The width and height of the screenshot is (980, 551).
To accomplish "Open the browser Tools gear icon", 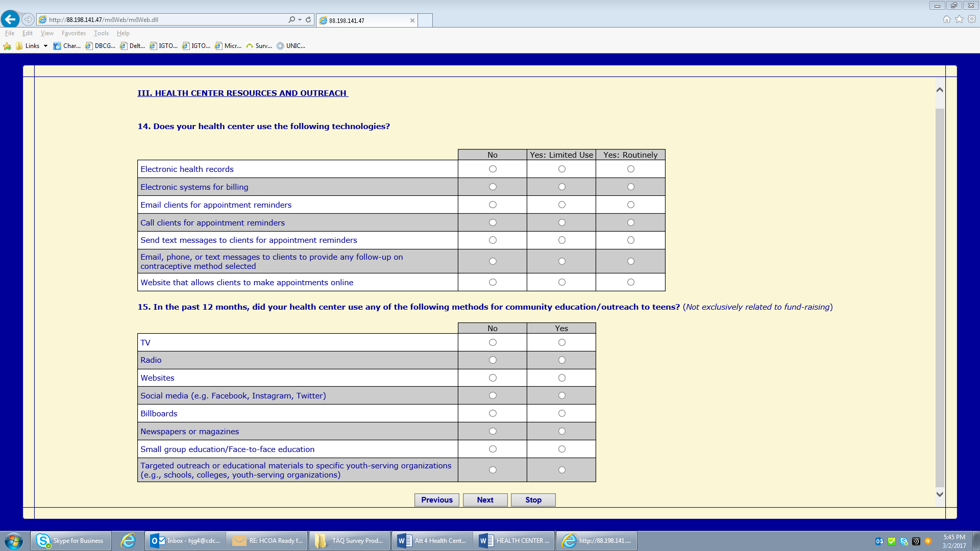I will tap(972, 19).
